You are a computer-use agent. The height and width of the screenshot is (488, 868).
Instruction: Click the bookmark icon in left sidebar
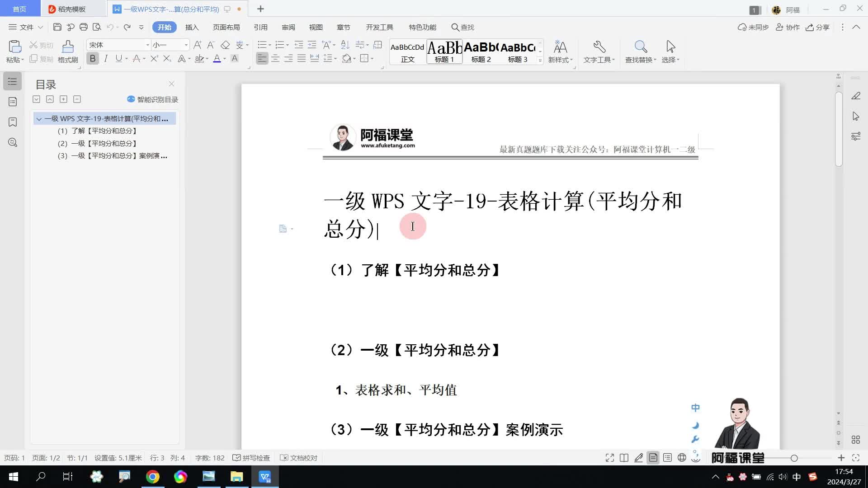[13, 122]
